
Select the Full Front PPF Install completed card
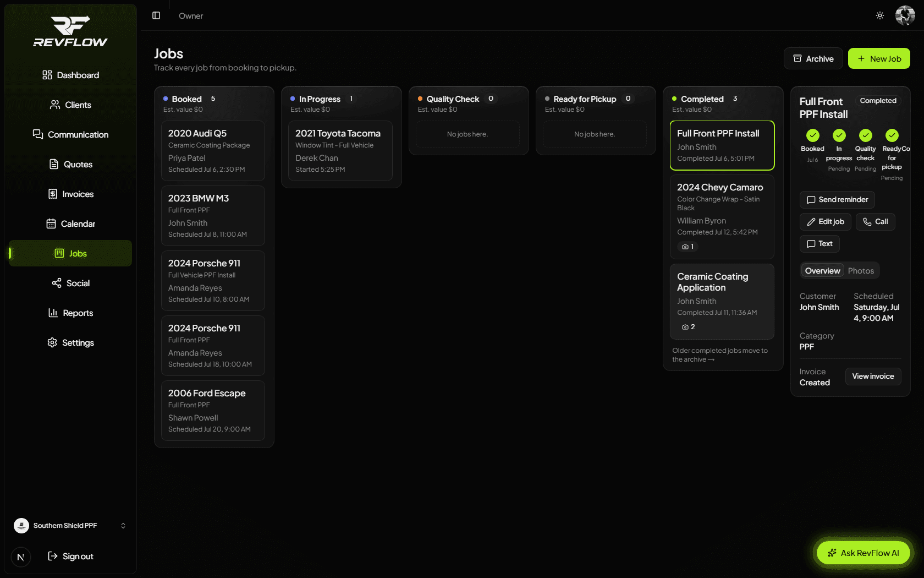coord(722,145)
